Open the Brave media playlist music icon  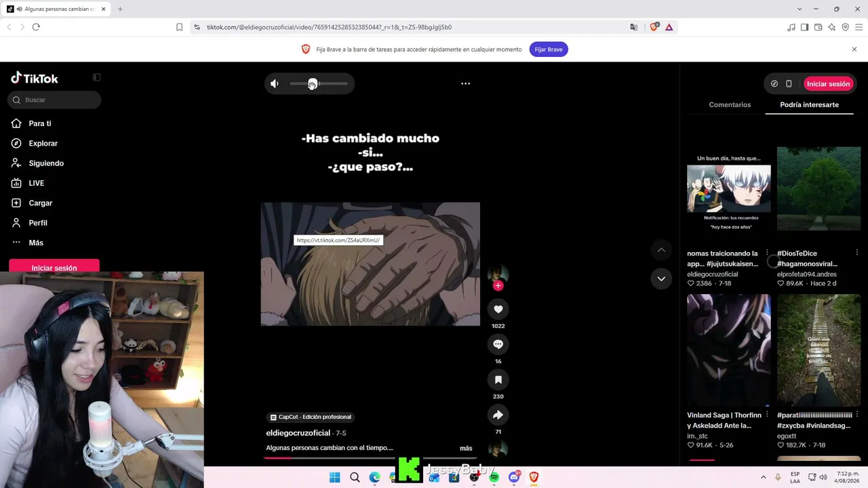coord(791,27)
